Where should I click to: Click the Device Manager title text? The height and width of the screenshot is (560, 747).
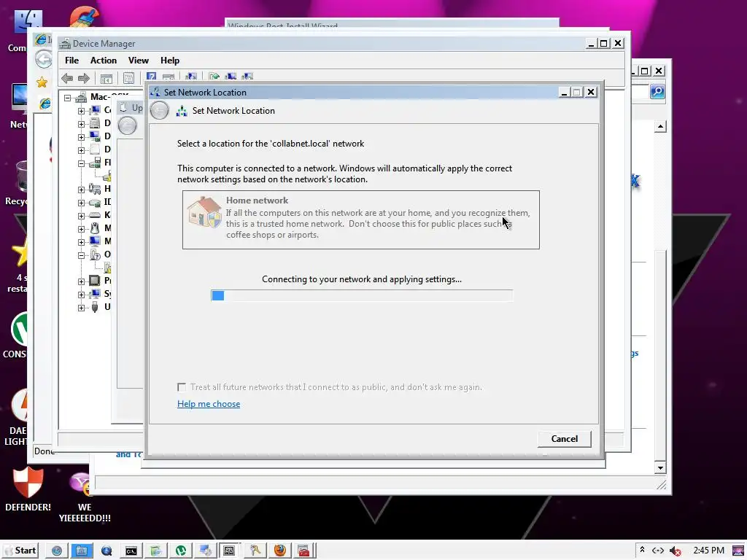coord(104,44)
